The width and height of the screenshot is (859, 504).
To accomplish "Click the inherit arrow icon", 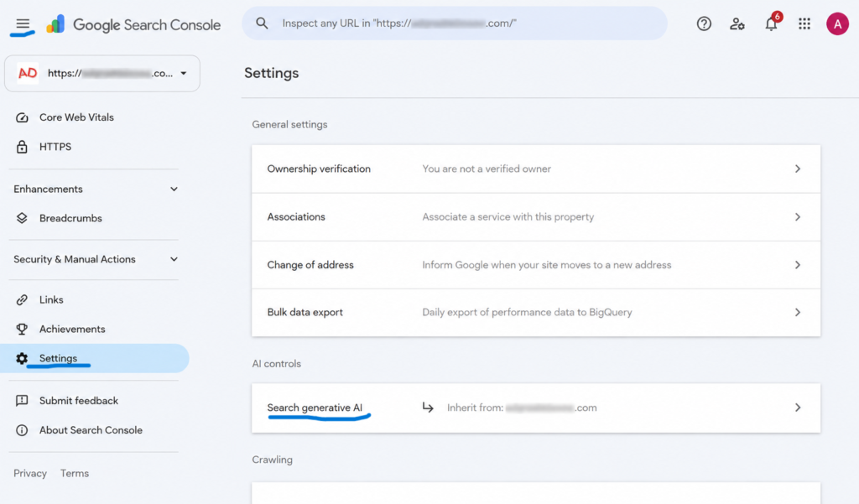I will click(x=428, y=407).
